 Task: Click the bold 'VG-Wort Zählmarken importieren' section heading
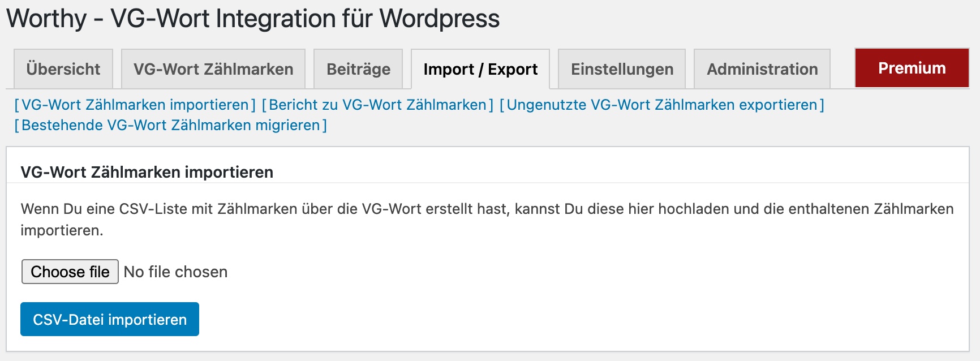click(147, 172)
